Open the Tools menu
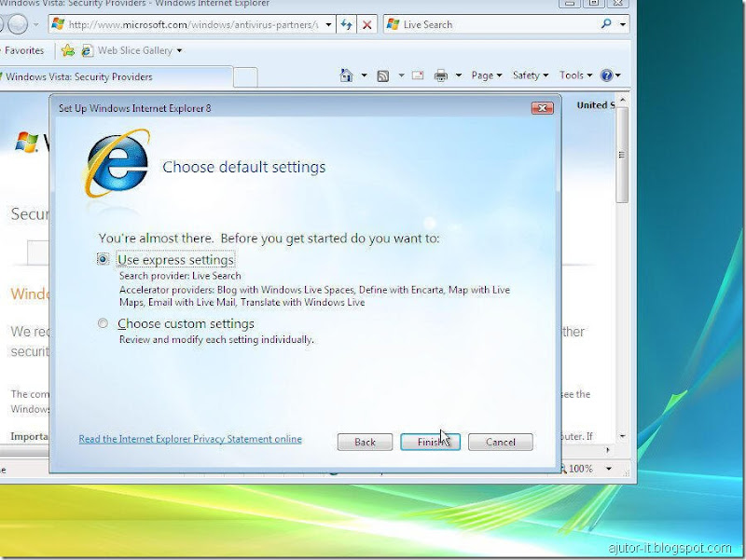Viewport: 746px width, 560px height. [575, 75]
